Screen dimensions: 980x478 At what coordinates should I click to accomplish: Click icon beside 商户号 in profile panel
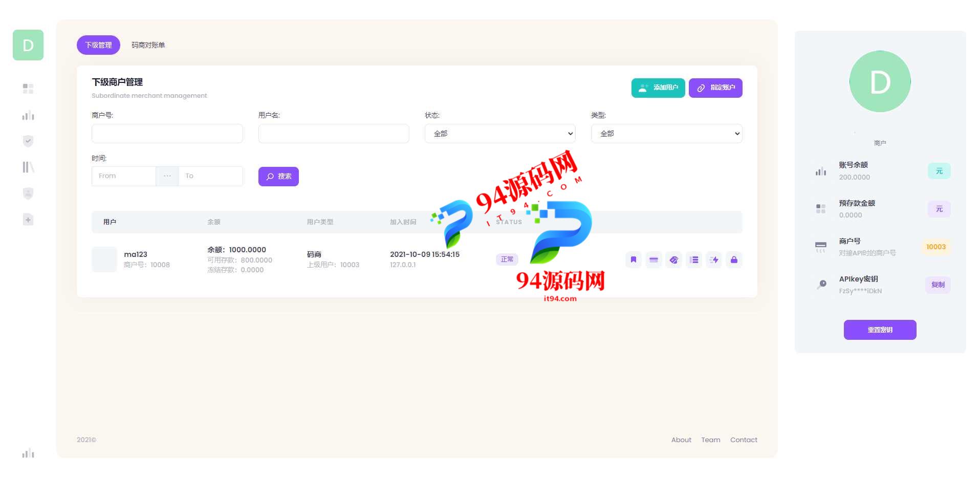click(821, 247)
